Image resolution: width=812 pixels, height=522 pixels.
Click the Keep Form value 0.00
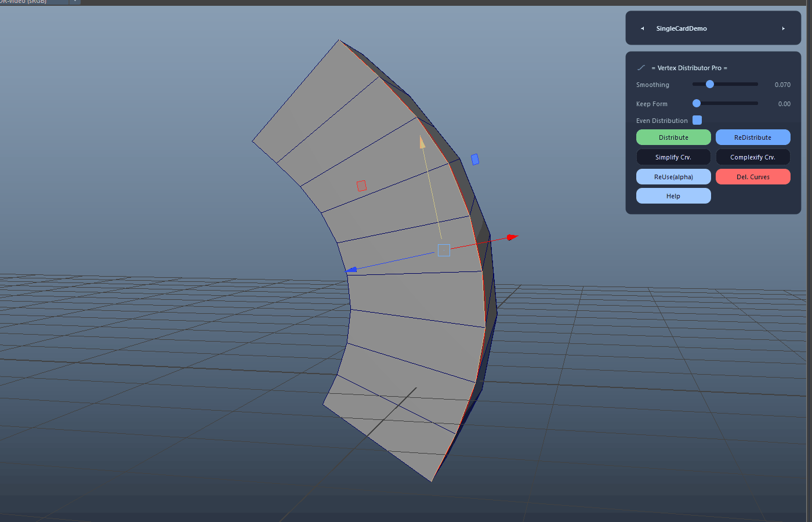[784, 104]
